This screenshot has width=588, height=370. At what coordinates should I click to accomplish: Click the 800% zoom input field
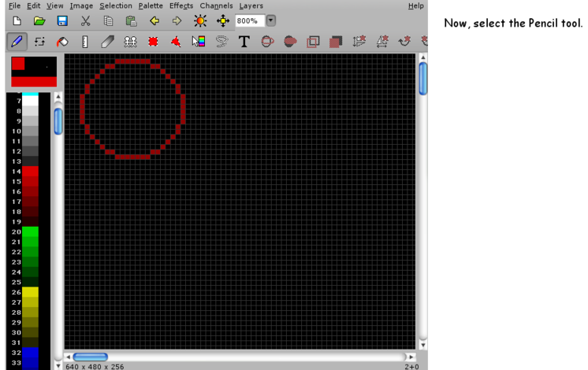[248, 20]
